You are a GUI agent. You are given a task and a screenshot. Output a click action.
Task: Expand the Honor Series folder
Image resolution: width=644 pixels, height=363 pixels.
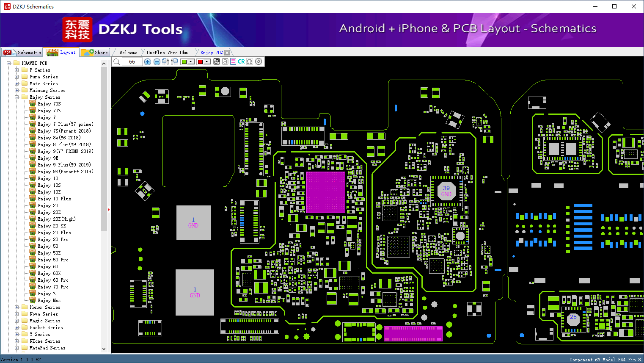pos(17,307)
